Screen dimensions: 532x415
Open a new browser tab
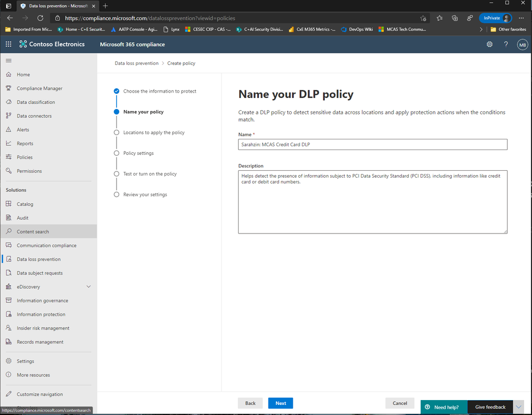pos(105,6)
